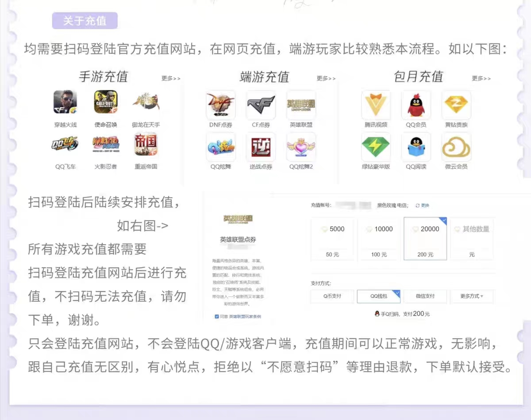Select the 20000 points for 200 元 option
Image resolution: width=531 pixels, height=420 pixels.
click(425, 239)
